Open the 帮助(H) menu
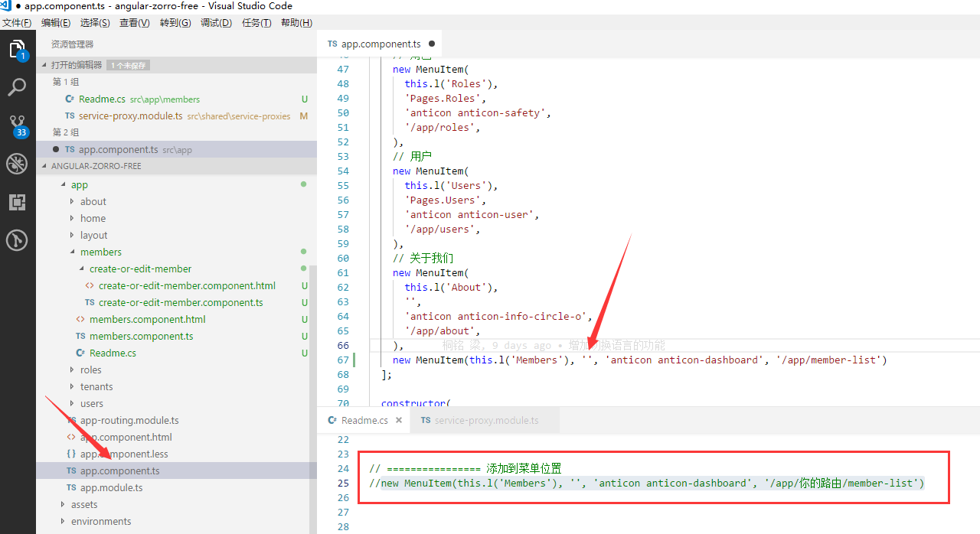Viewport: 980px width, 534px height. click(296, 23)
